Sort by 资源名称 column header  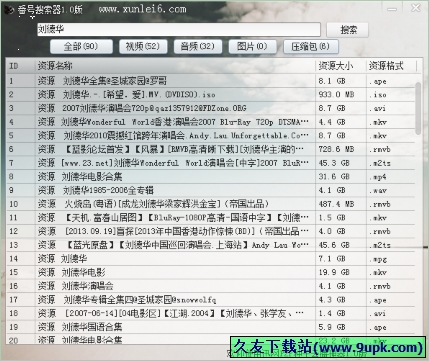tap(175, 66)
